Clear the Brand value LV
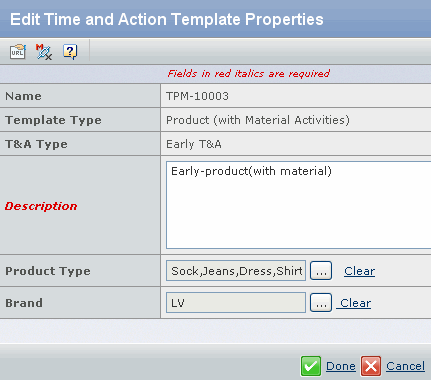 354,303
